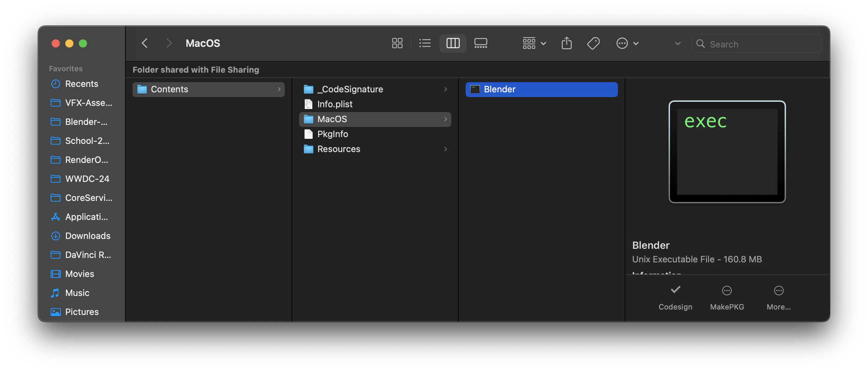Zoom window with green button
This screenshot has height=372, width=868.
point(83,43)
